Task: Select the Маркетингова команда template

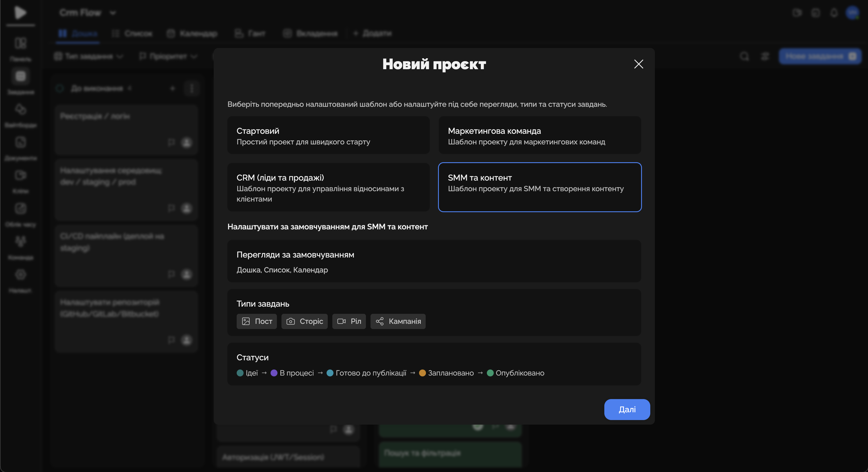Action: [539, 136]
